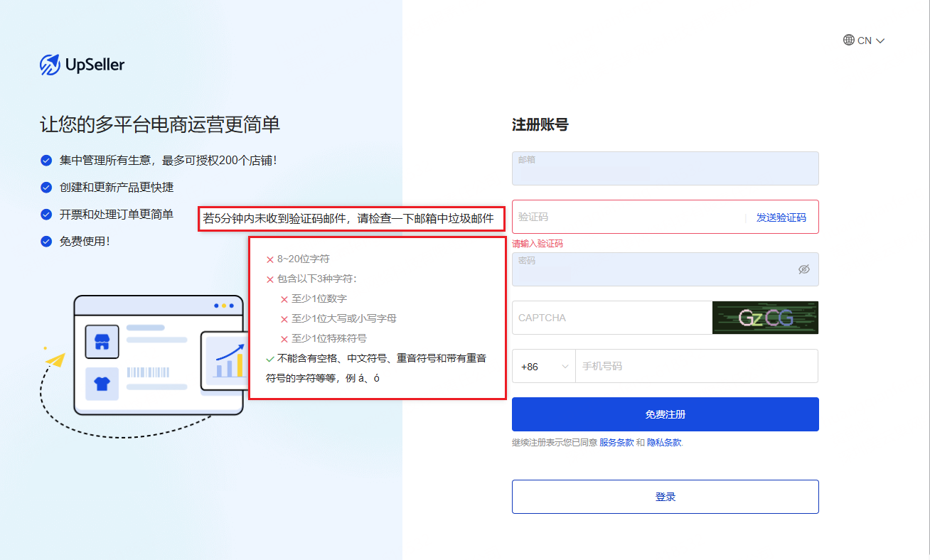Go to login via 登录 button
The image size is (930, 560).
click(665, 497)
